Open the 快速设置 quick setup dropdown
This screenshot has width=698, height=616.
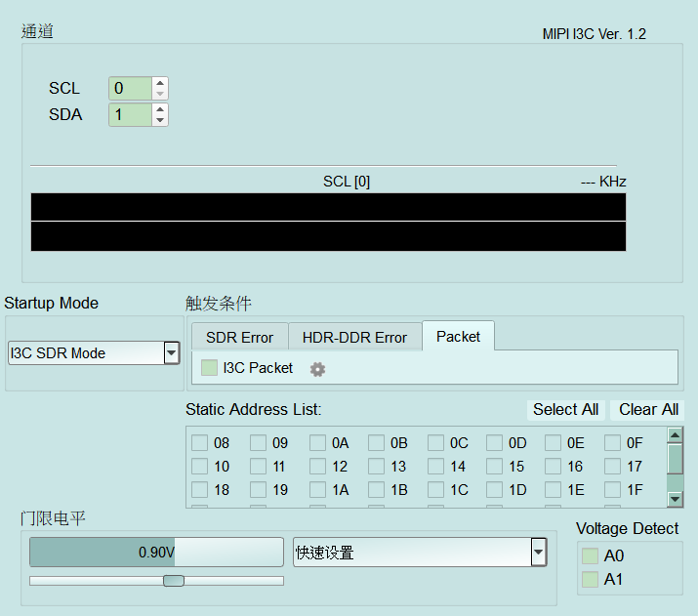pos(420,552)
